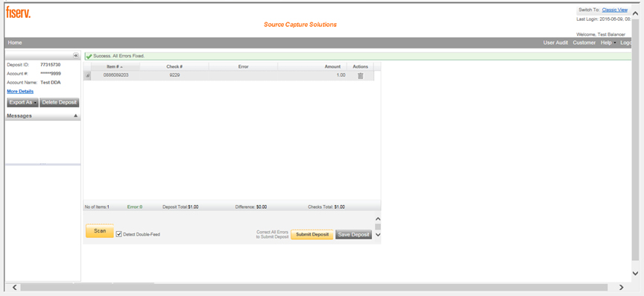Click Delete Deposit button
This screenshot has width=644, height=296.
pyautogui.click(x=59, y=102)
